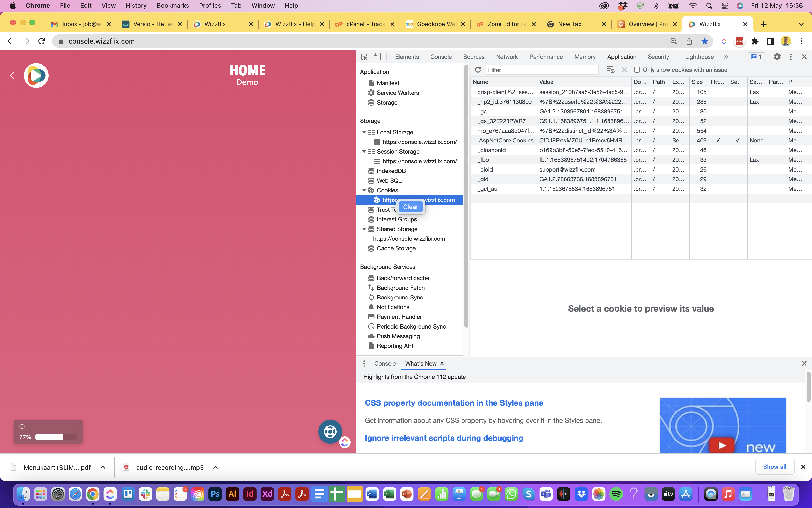Sort cookies by the Size column header

699,82
